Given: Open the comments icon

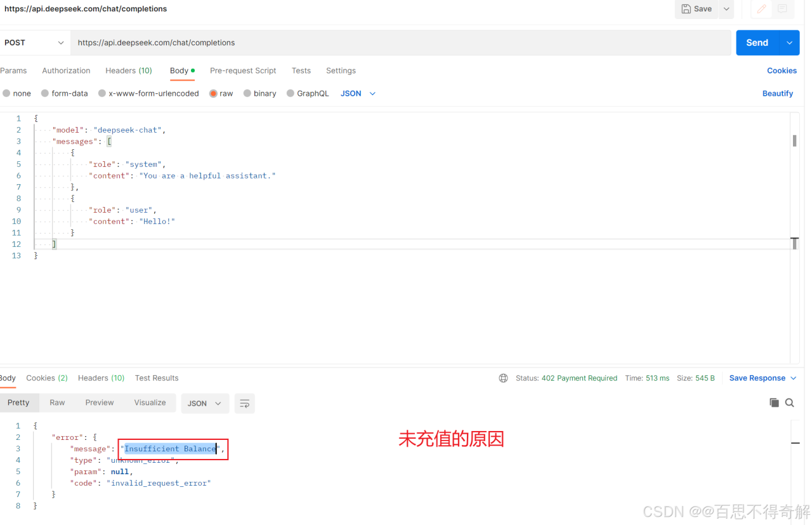Looking at the screenshot, I should coord(782,9).
